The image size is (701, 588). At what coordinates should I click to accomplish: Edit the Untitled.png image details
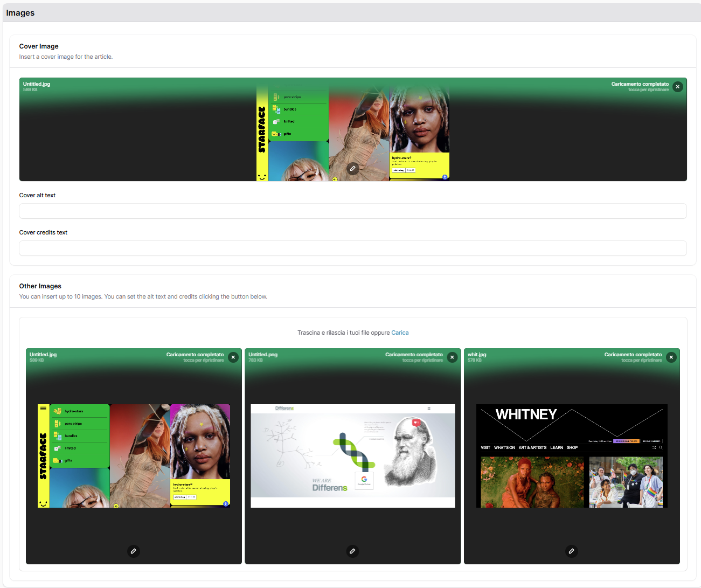tap(352, 551)
